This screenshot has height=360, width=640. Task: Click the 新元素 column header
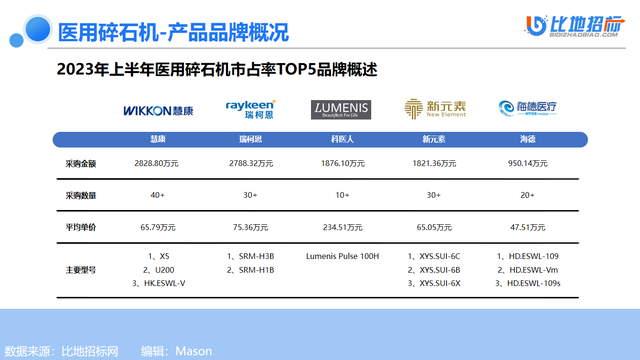coord(434,140)
